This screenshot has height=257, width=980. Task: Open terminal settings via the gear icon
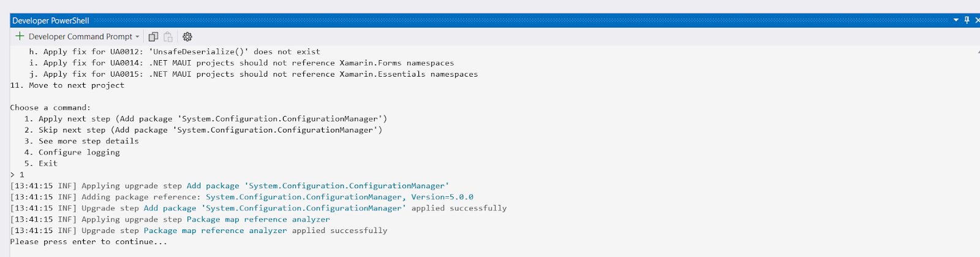click(x=187, y=37)
